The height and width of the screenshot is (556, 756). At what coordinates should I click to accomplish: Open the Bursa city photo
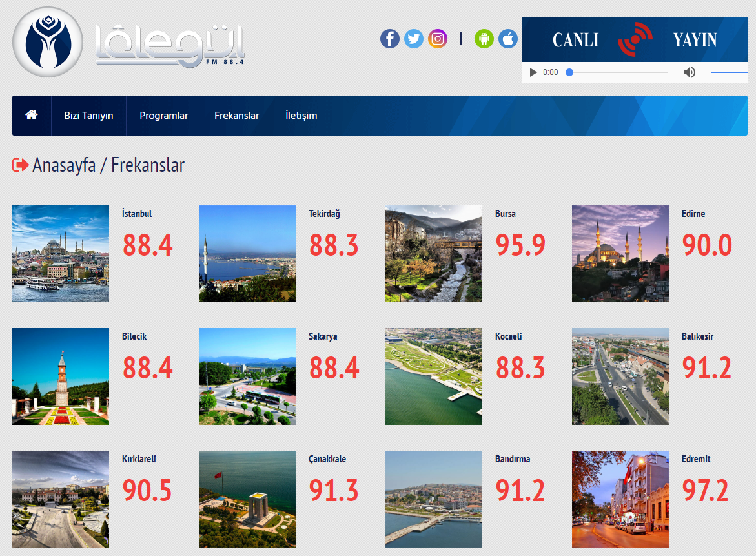434,254
